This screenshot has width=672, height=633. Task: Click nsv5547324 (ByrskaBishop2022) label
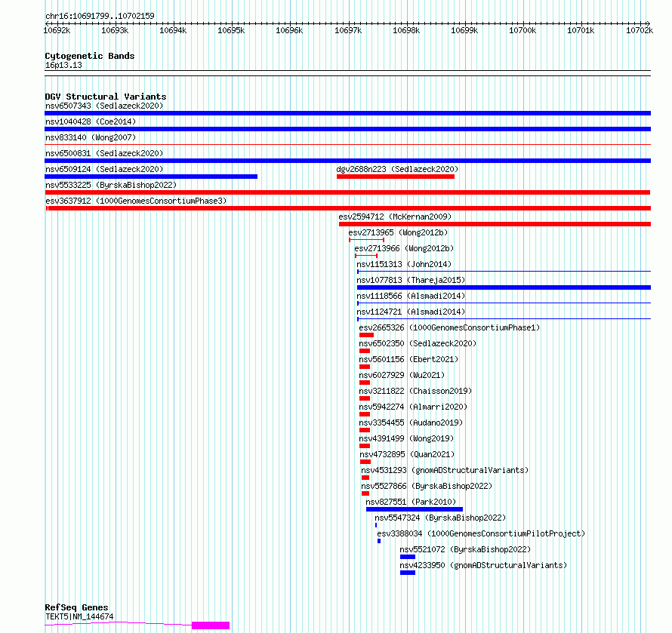(x=440, y=518)
